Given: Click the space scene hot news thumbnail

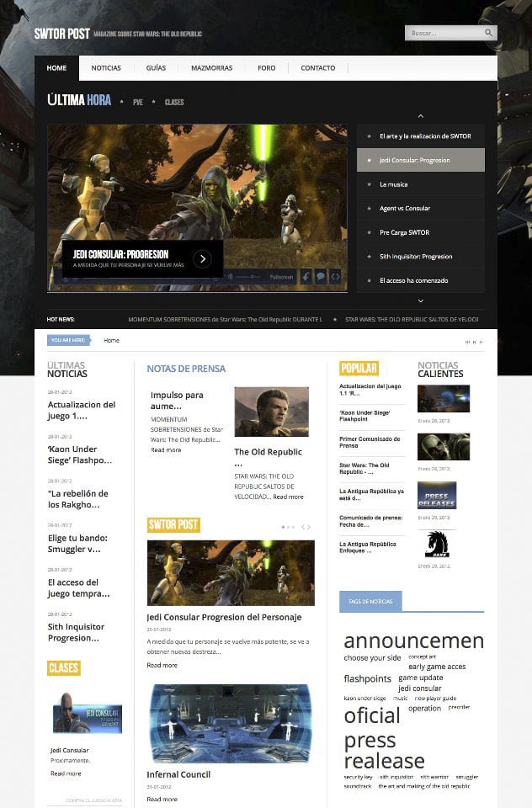Looking at the screenshot, I should 444,399.
